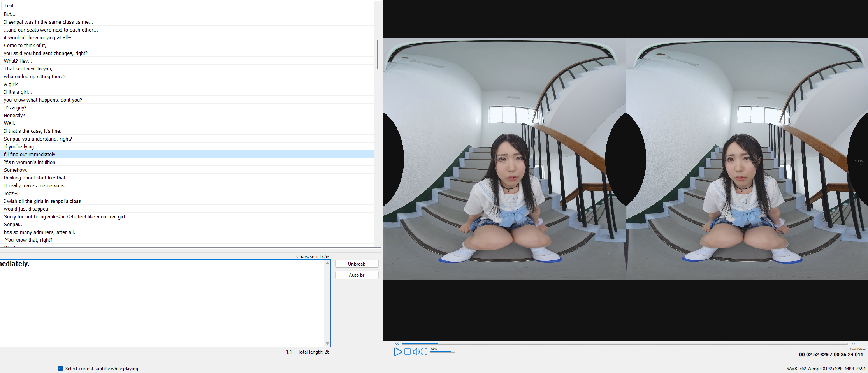Select line "If it's a girl..."
The image size is (868, 373).
[x=188, y=92]
